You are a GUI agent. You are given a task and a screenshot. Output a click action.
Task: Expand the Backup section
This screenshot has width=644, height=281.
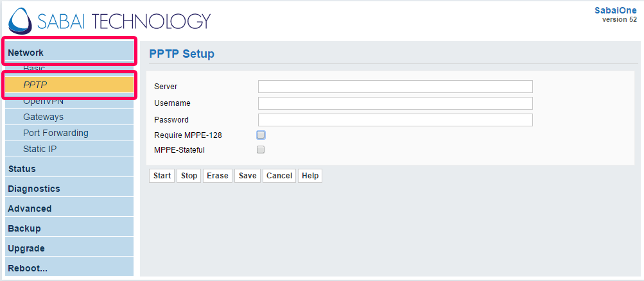click(x=69, y=228)
